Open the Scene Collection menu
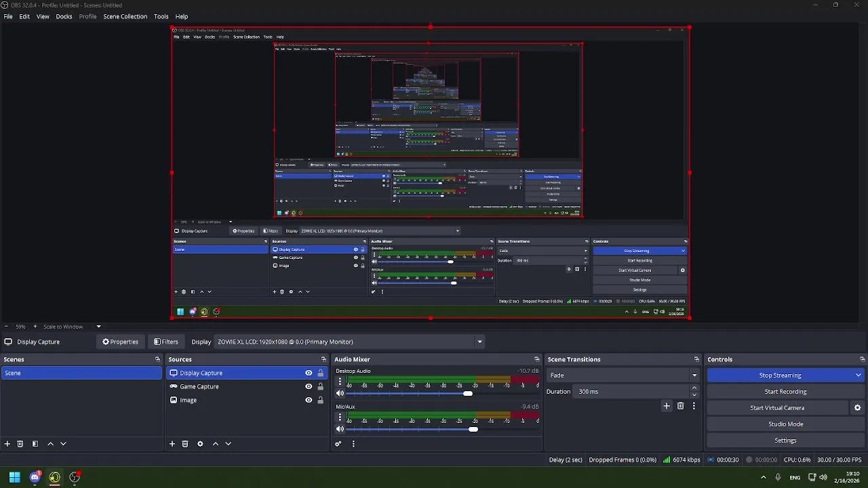The width and height of the screenshot is (868, 488). point(125,16)
